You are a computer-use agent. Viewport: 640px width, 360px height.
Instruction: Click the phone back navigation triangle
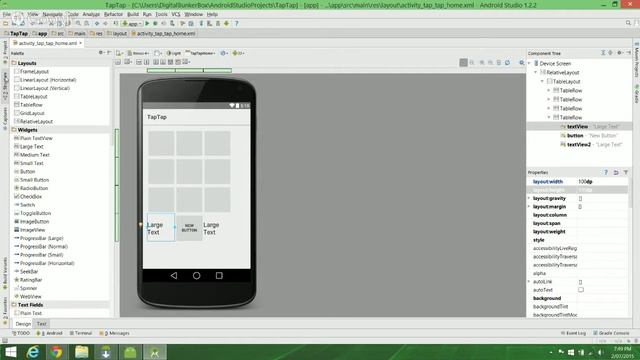coord(174,276)
